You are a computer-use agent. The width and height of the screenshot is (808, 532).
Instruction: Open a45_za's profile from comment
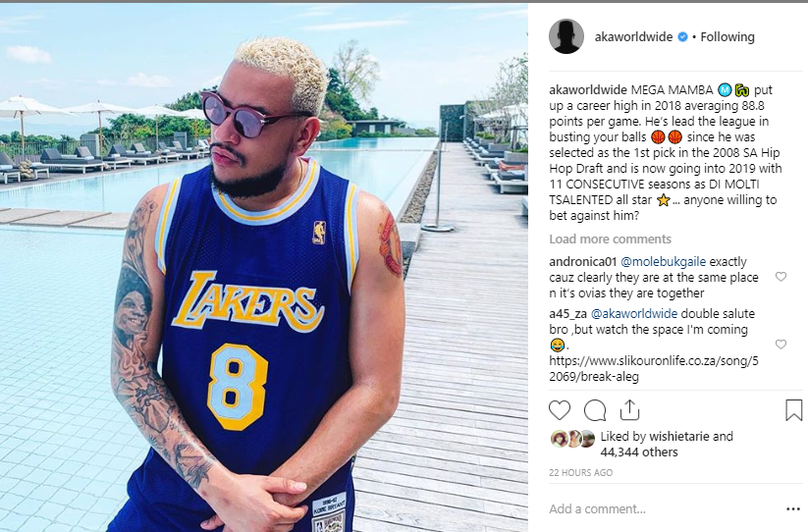[567, 314]
